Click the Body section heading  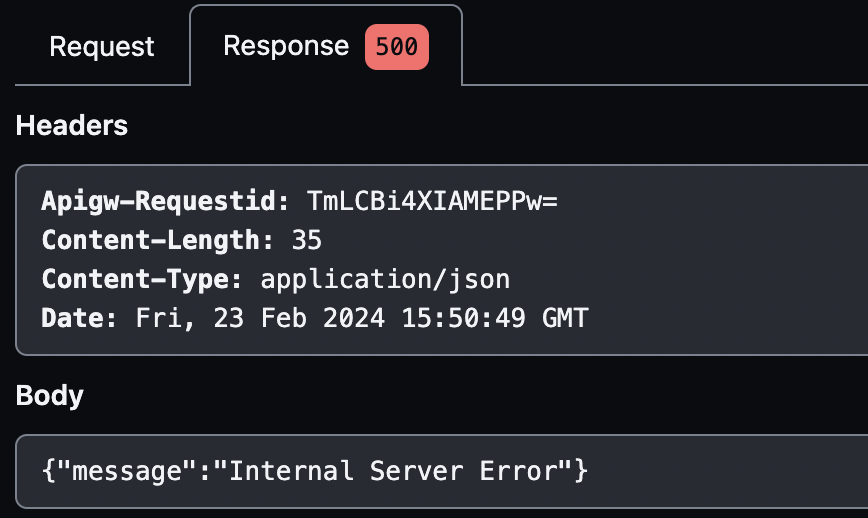(x=50, y=395)
